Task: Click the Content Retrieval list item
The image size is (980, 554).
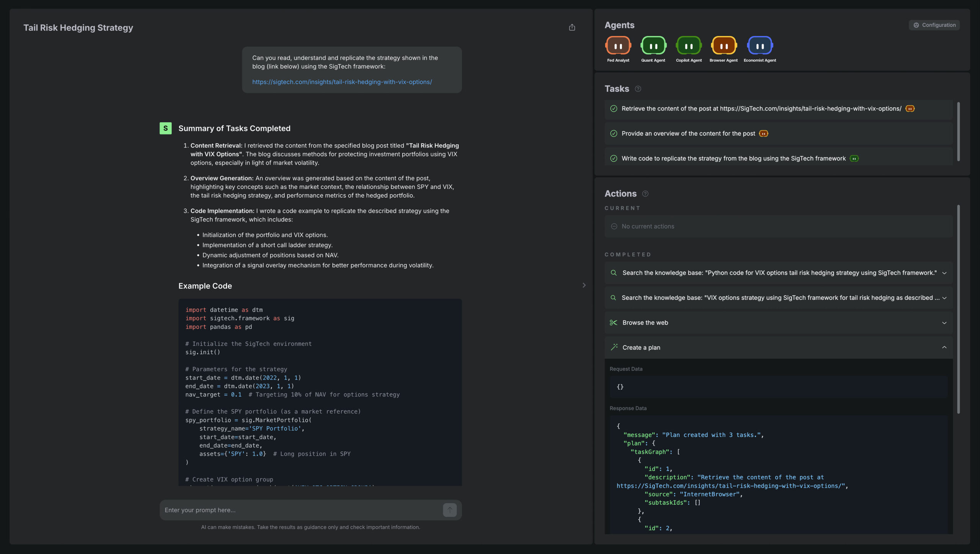Action: coord(324,154)
